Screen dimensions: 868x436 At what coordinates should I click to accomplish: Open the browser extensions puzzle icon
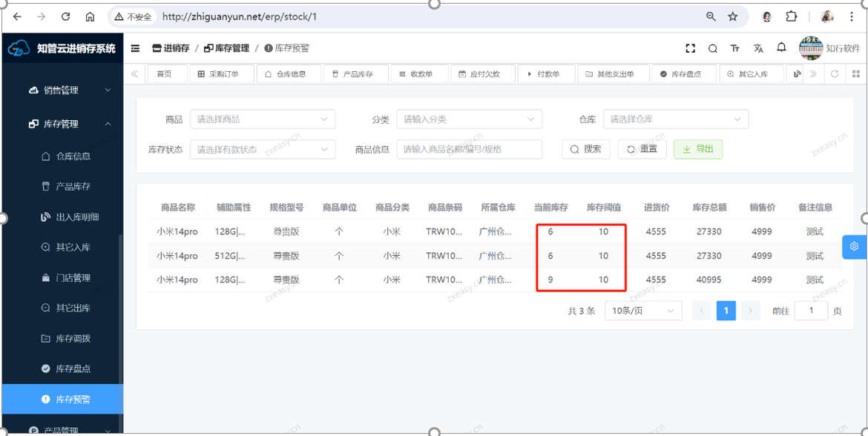coord(791,16)
